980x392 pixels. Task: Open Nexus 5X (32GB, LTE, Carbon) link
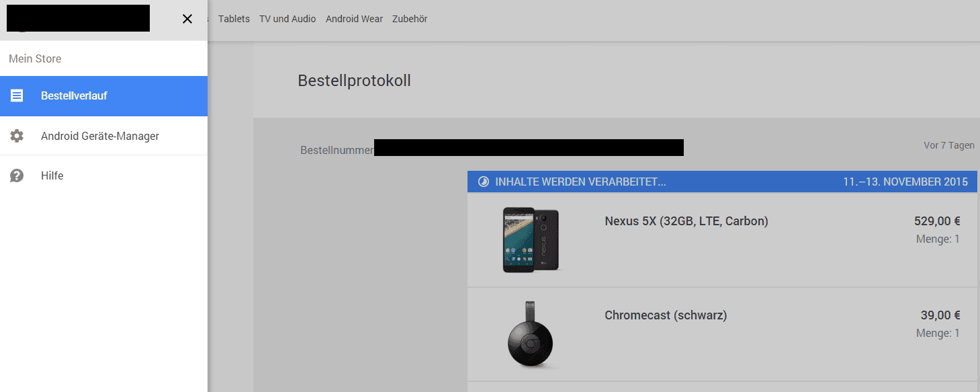coord(686,221)
